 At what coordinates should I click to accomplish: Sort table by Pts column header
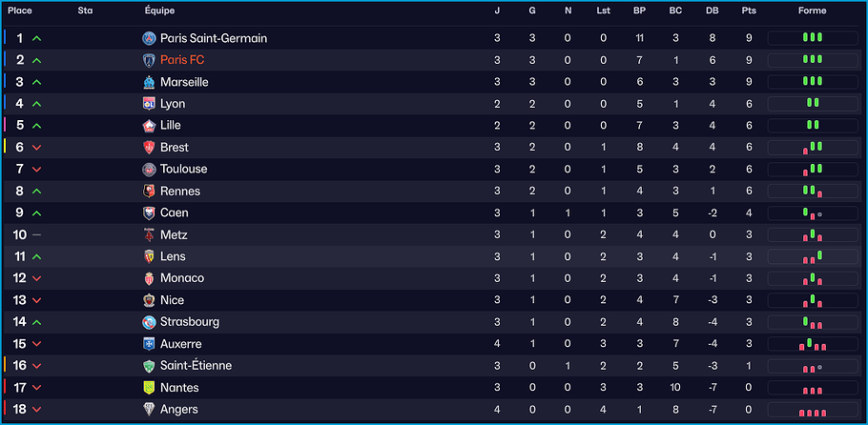click(x=749, y=10)
